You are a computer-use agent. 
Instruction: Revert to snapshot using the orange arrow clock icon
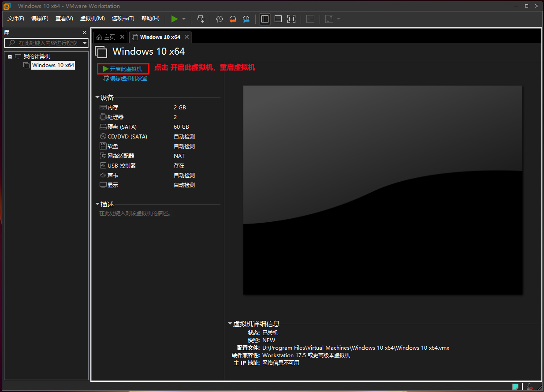point(233,19)
